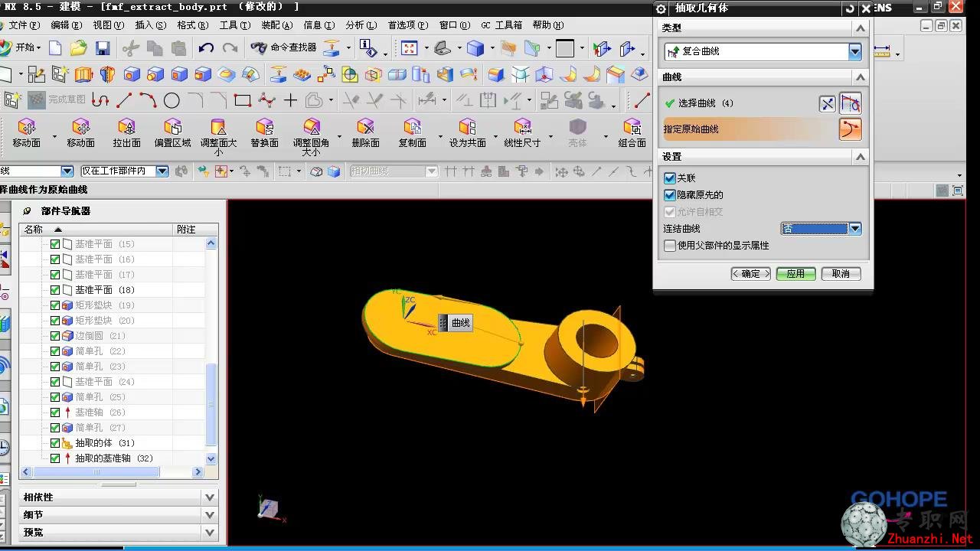Click the 取消 button

tap(841, 274)
